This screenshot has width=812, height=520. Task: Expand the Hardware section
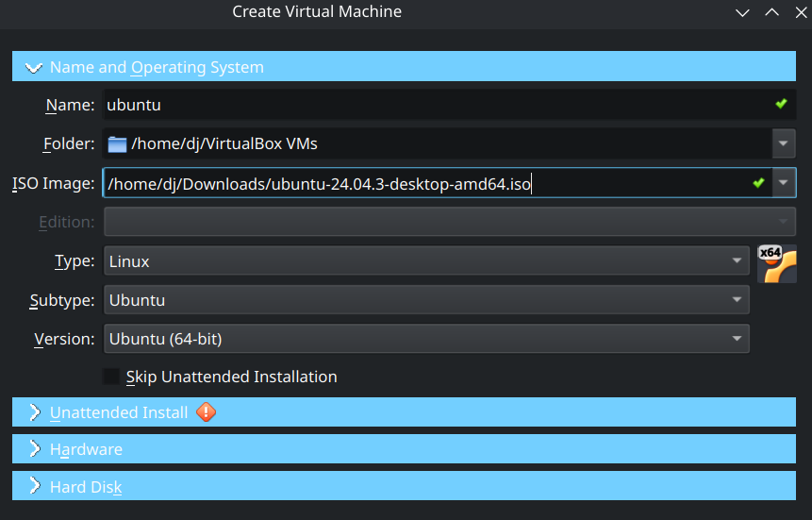click(404, 449)
